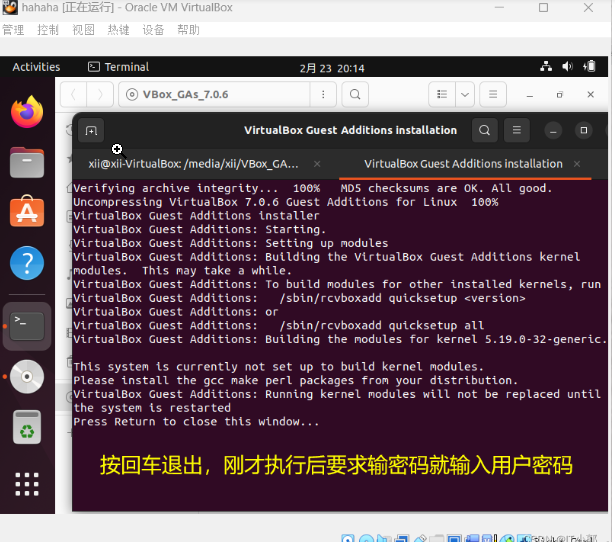615x542 pixels.
Task: Click the Terminal icon in dock
Action: [27, 325]
